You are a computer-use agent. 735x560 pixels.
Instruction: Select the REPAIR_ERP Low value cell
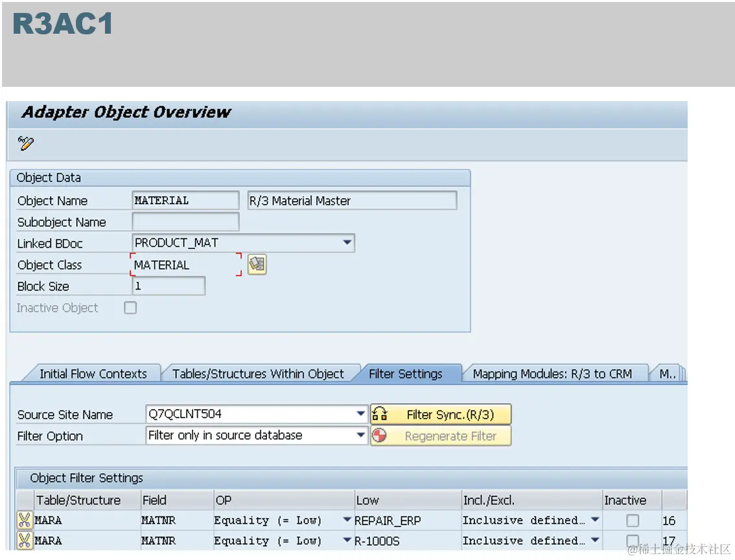click(408, 520)
